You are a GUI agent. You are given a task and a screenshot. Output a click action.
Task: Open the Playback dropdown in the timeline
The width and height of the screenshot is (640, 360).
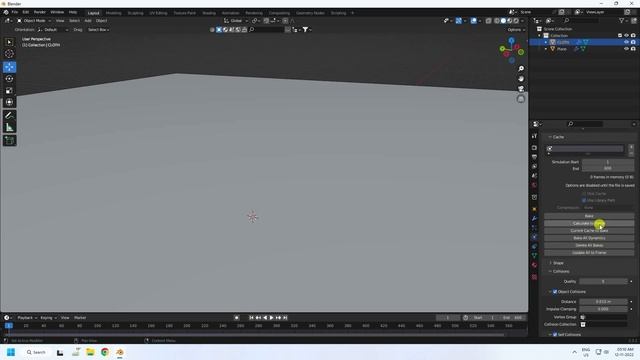pyautogui.click(x=27, y=318)
